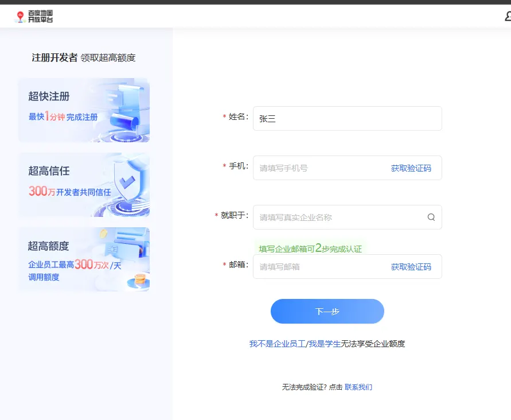Click the 领取超高额度 subtitle text
511x420 pixels.
tap(108, 58)
